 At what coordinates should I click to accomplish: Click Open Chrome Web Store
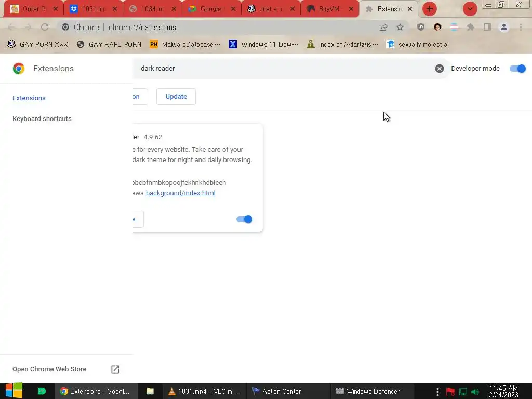click(x=49, y=369)
